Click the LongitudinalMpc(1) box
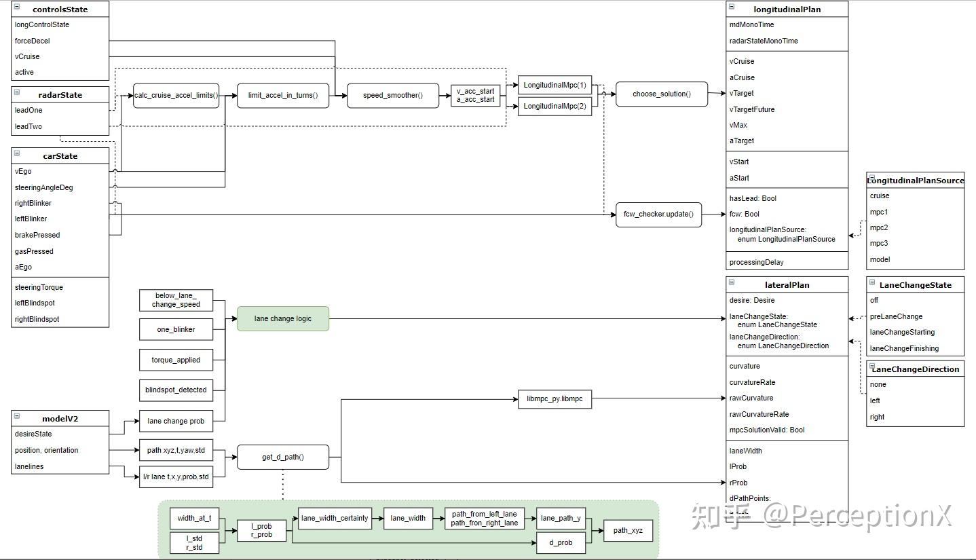Image resolution: width=976 pixels, height=560 pixels. pos(555,85)
